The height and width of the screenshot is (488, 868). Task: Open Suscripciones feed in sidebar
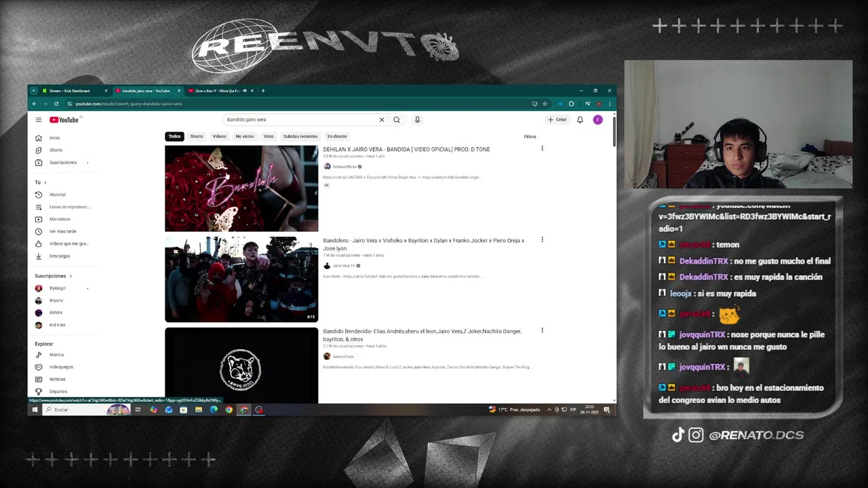(62, 162)
